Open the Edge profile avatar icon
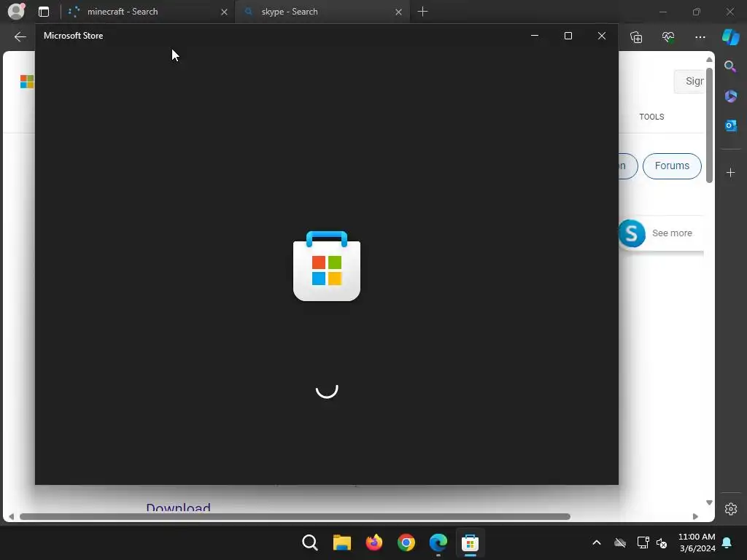 (16, 12)
